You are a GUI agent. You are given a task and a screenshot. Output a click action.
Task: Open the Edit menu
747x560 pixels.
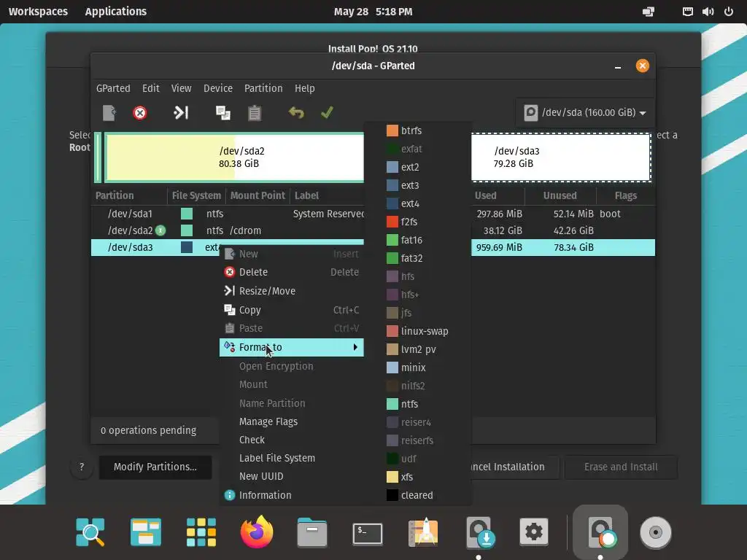(150, 88)
